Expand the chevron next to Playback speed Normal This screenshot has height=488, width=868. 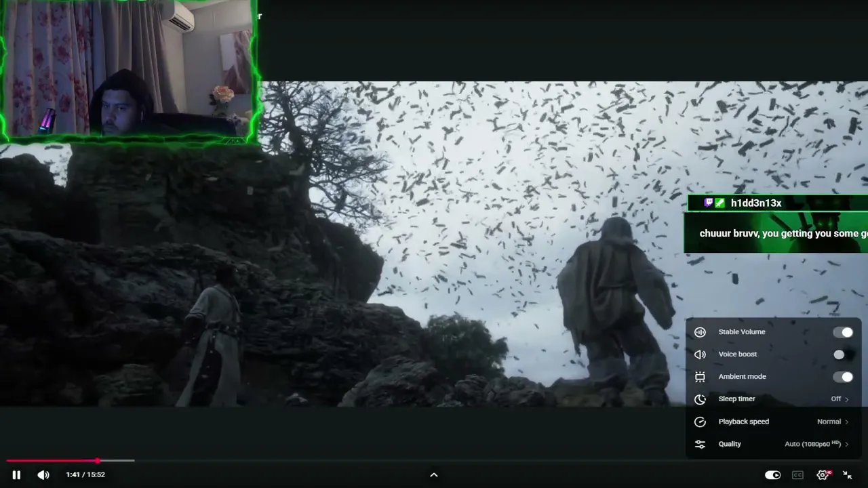847,422
